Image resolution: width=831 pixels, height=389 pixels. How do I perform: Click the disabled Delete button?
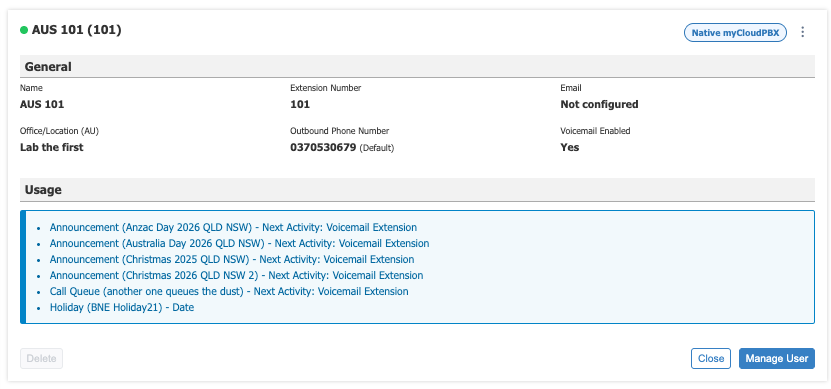(x=41, y=358)
